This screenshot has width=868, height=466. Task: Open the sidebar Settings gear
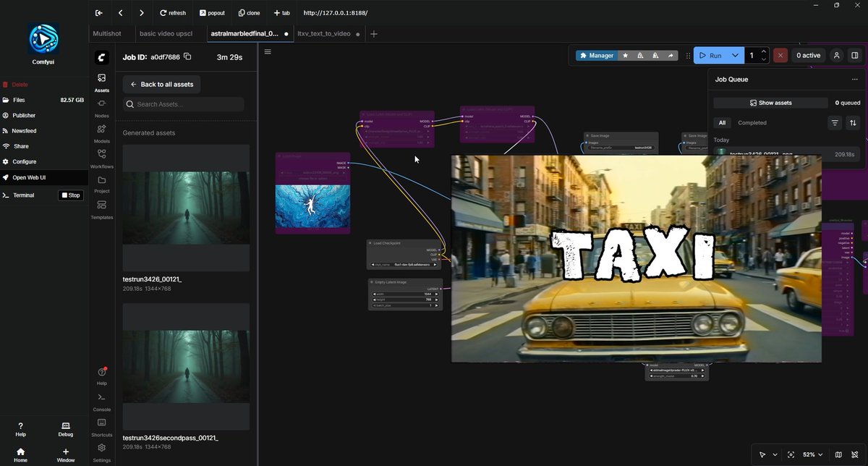click(102, 452)
